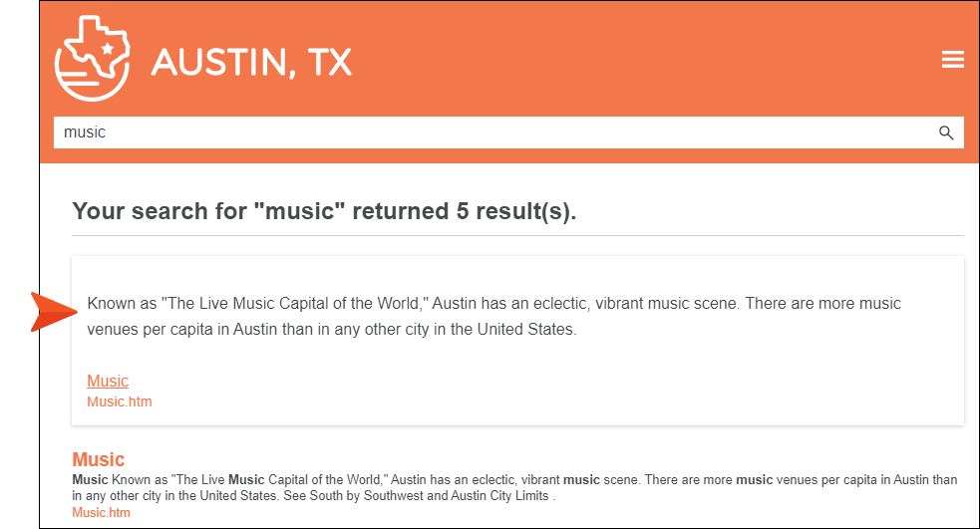Viewport: 980px width, 529px height.
Task: Click "South by Southwest" in the result description
Action: [333, 496]
